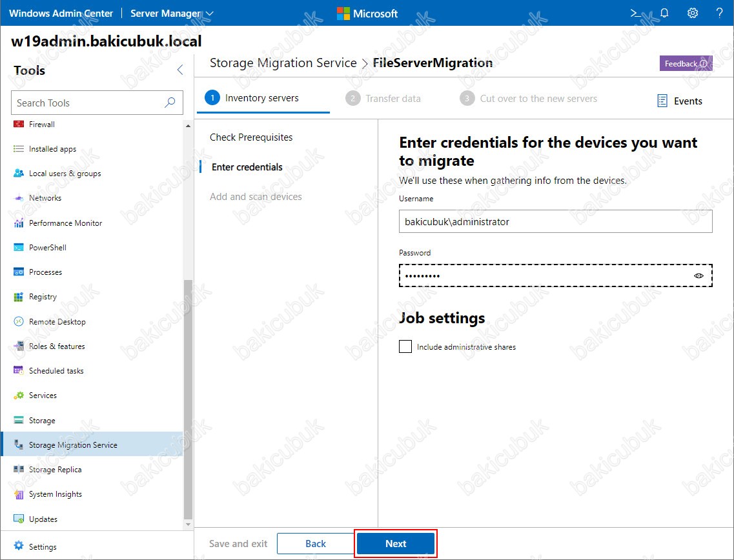
Task: Click Save and exit
Action: tap(238, 544)
